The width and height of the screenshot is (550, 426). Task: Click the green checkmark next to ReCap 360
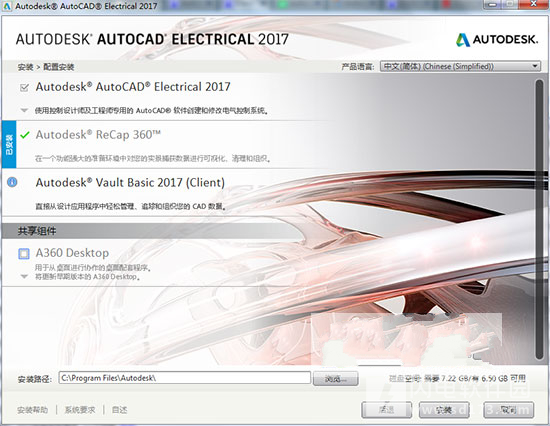(x=25, y=135)
